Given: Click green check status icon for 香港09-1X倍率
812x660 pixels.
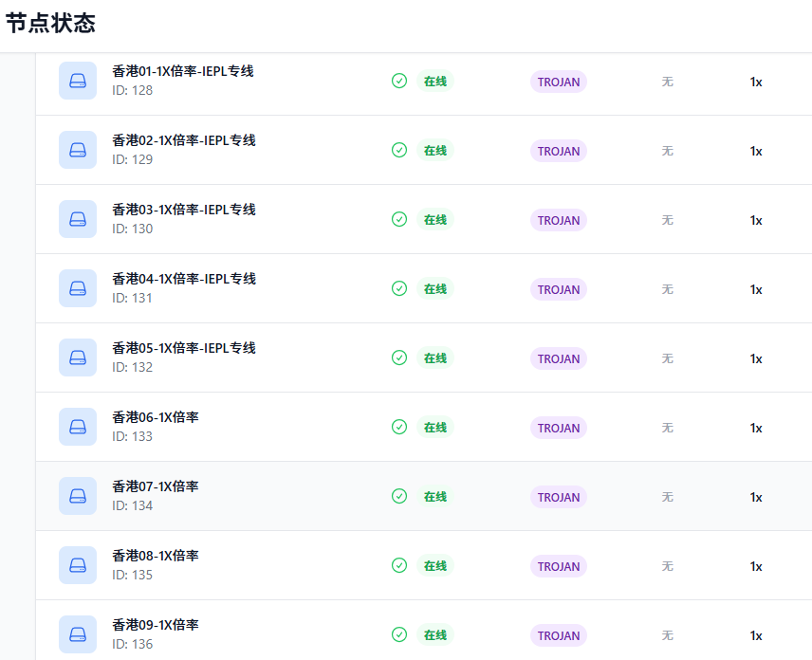Looking at the screenshot, I should 399,634.
